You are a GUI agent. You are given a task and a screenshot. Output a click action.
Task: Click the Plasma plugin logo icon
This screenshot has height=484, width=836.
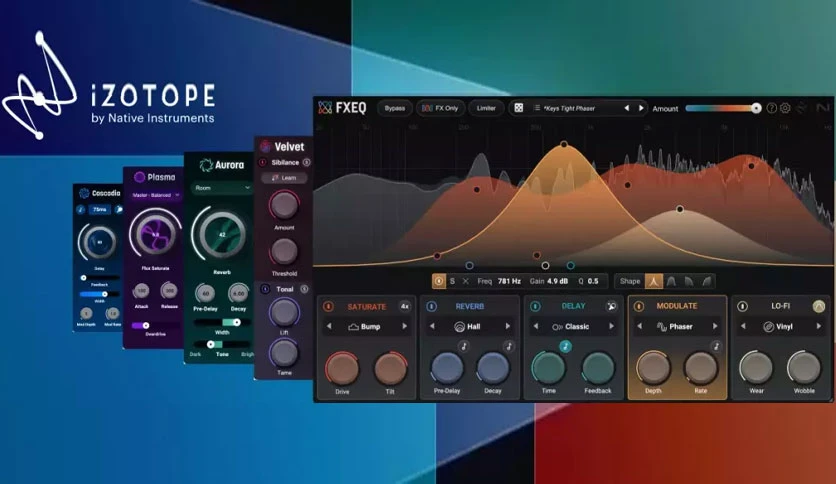coord(139,177)
